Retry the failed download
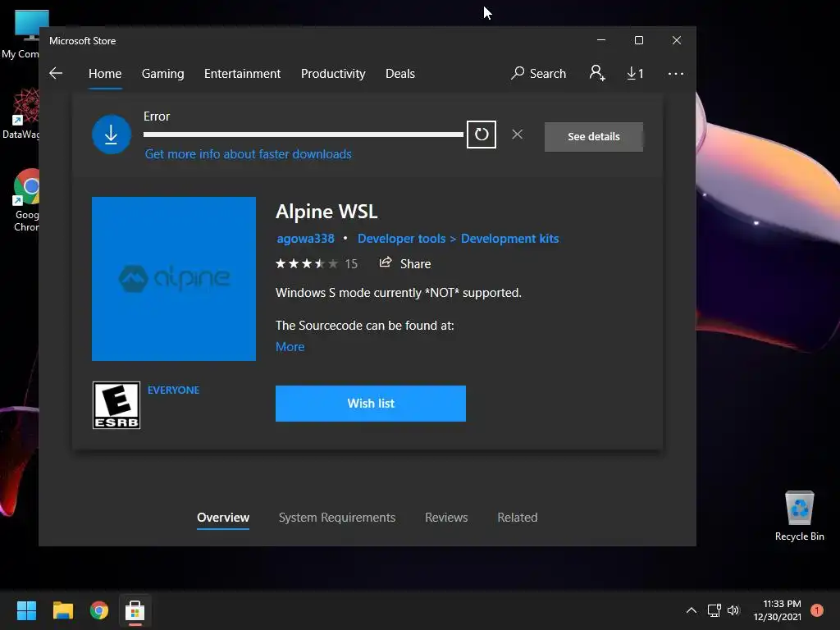The width and height of the screenshot is (840, 630). [x=481, y=135]
